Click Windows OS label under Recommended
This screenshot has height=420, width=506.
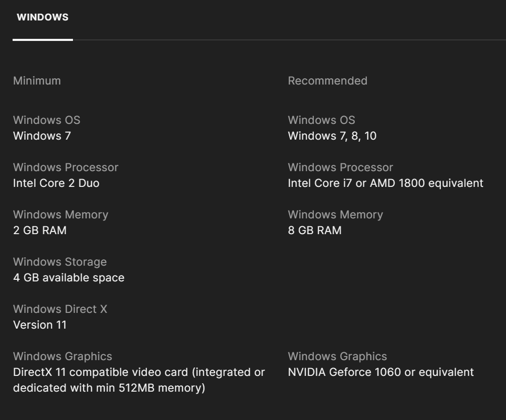pyautogui.click(x=321, y=120)
